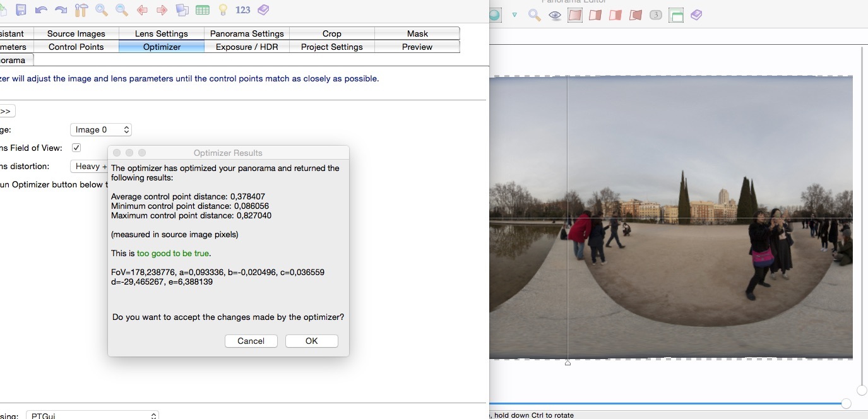Select the second pink split-panel mode icon
This screenshot has height=419, width=868.
(595, 15)
